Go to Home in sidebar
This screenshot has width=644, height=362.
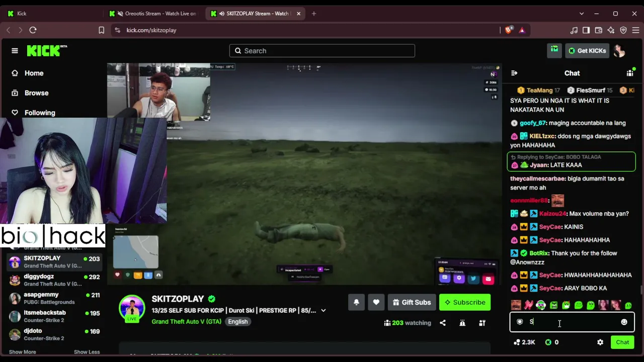(x=34, y=73)
